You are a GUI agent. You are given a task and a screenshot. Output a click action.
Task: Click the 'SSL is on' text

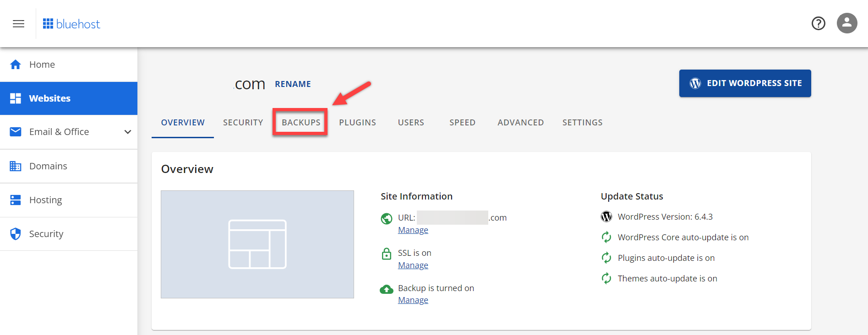pos(415,253)
